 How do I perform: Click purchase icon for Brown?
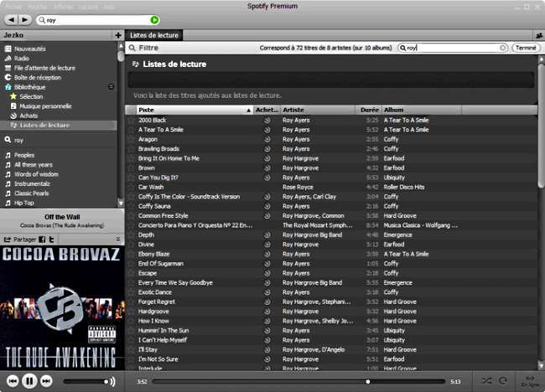(267, 168)
